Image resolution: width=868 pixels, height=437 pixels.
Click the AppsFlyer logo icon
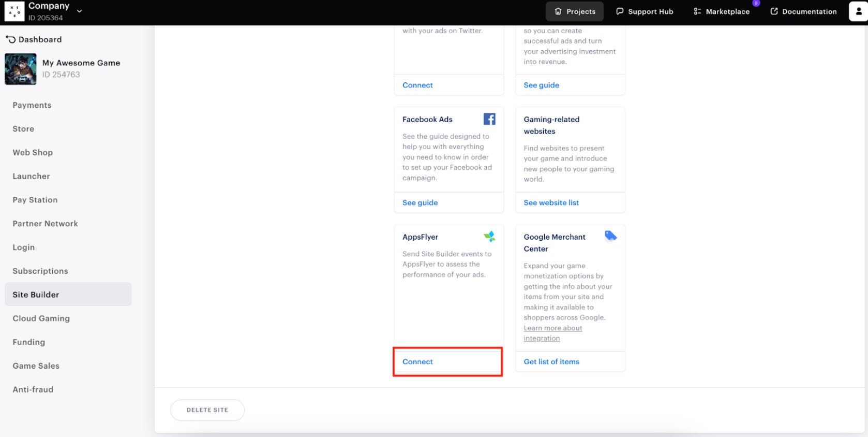[x=489, y=237]
